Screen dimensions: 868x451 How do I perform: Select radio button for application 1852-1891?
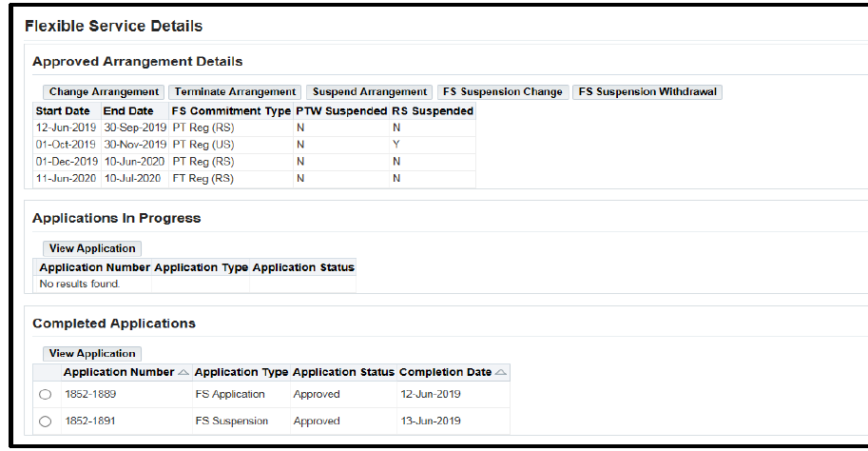tap(46, 422)
